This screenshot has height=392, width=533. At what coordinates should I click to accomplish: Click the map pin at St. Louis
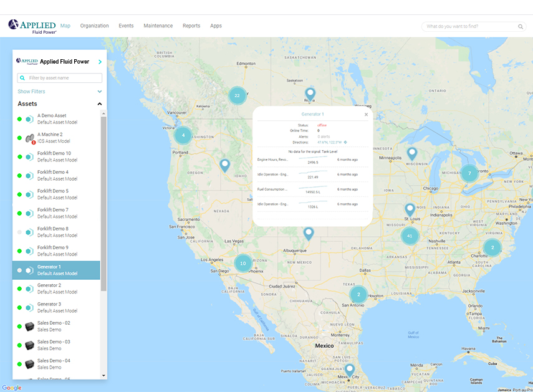coord(410,209)
